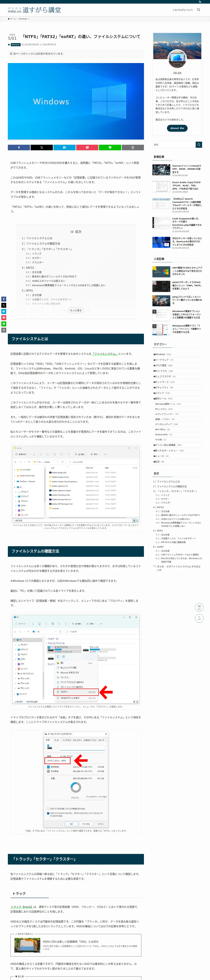
Task: Submit sidebar search with magnifier button
Action: (199, 145)
